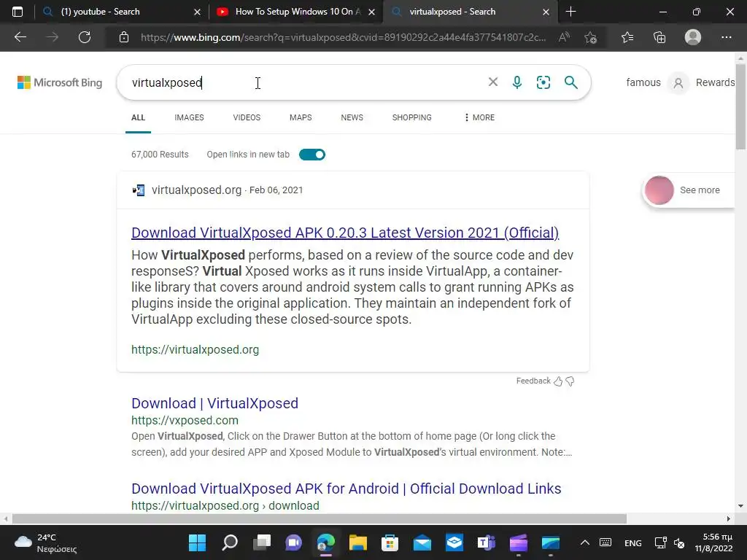
Task: Open the Collections icon
Action: tap(659, 37)
